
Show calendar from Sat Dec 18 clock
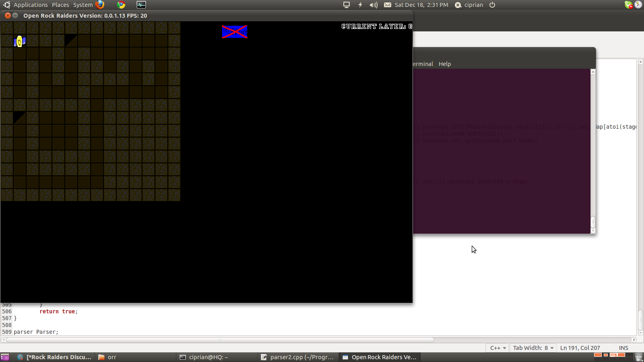[x=421, y=5]
